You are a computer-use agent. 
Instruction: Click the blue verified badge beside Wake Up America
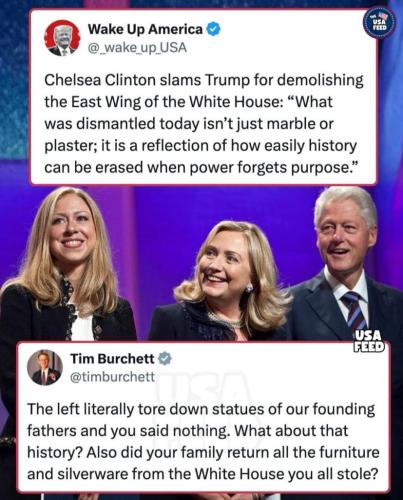(214, 29)
